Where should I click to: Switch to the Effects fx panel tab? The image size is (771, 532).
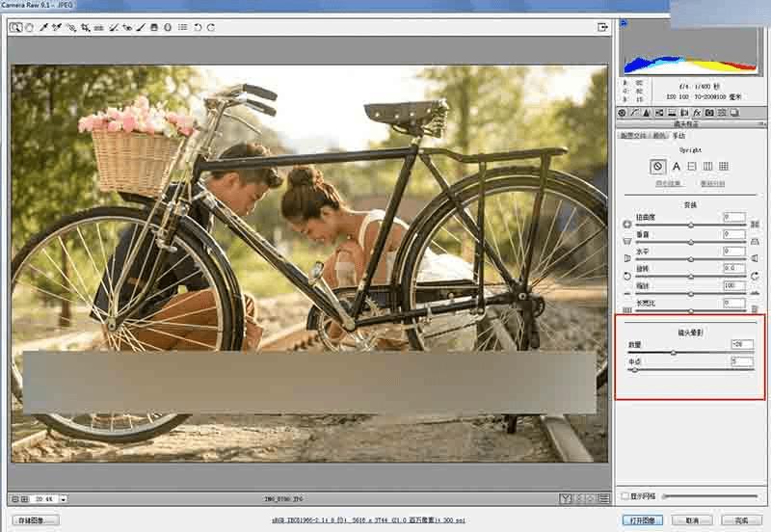(x=696, y=113)
